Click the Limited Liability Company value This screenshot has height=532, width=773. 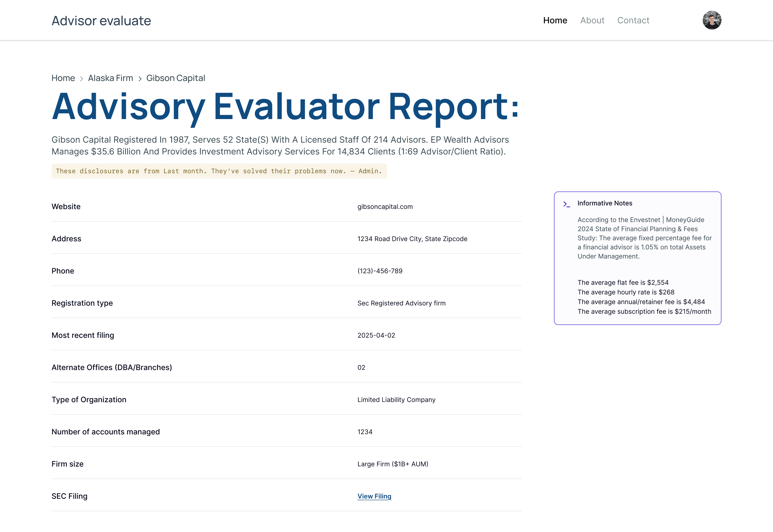click(x=396, y=399)
